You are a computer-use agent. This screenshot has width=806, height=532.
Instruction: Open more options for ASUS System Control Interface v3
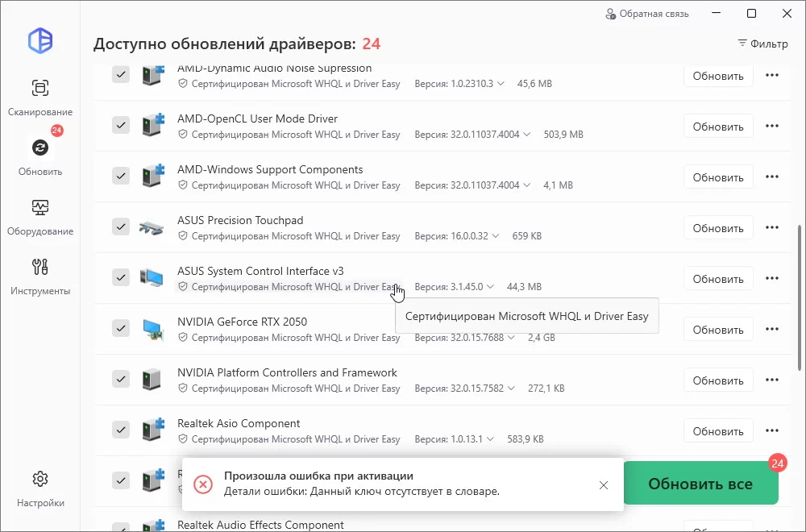tap(772, 279)
